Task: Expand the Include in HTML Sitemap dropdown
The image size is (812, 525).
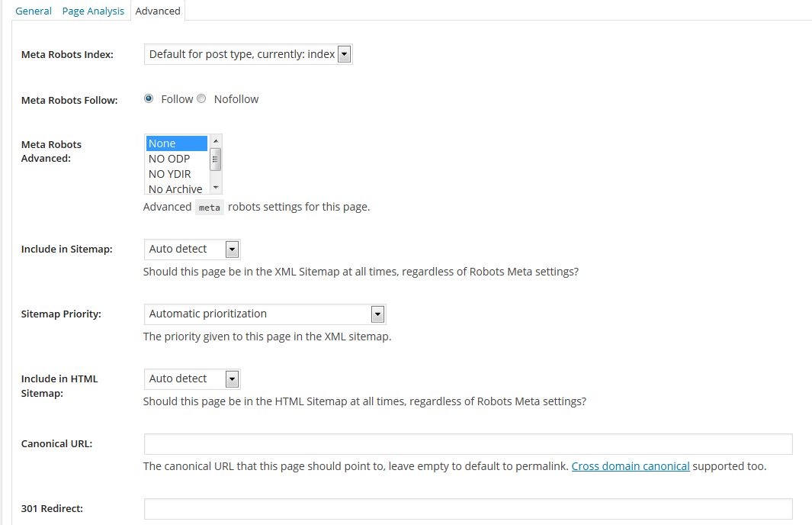Action: tap(192, 378)
